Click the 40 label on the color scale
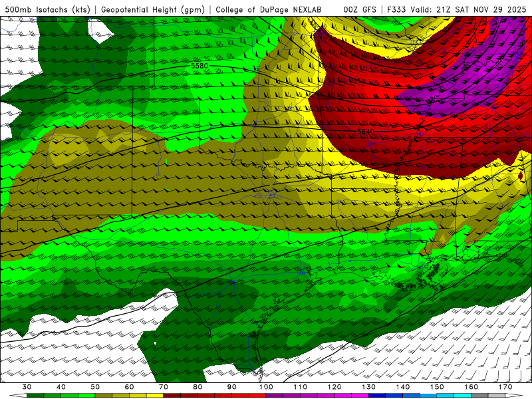Viewport: 532px width, 399px height. pos(61,387)
